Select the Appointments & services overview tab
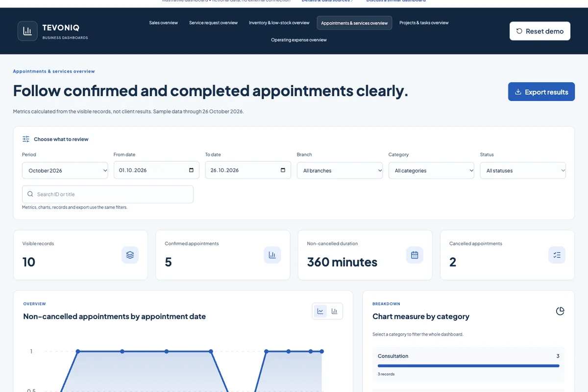 [x=354, y=23]
